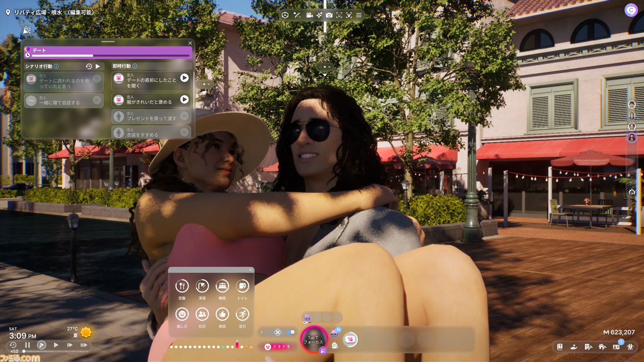Play デートの直前にしたことを聞く action
The image size is (644, 362).
[x=184, y=78]
